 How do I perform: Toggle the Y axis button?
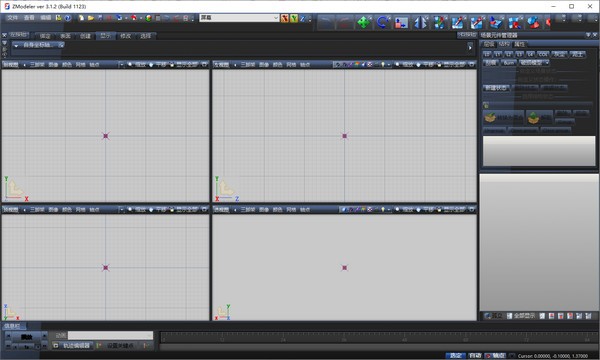tap(294, 18)
